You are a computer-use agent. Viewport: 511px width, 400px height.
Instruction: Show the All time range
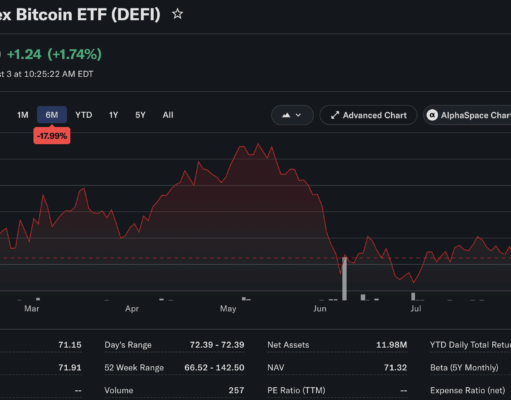(x=168, y=115)
